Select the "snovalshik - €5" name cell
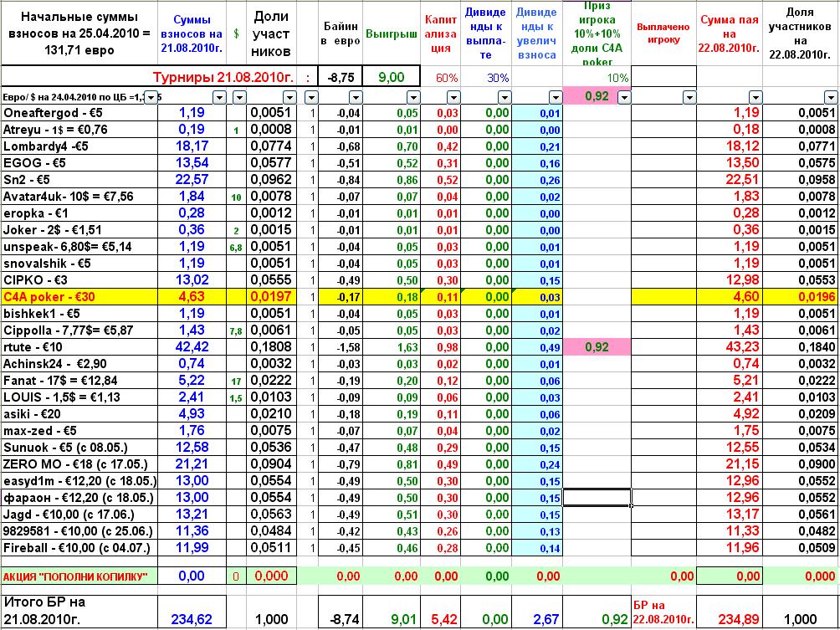The height and width of the screenshot is (630, 840). point(79,263)
